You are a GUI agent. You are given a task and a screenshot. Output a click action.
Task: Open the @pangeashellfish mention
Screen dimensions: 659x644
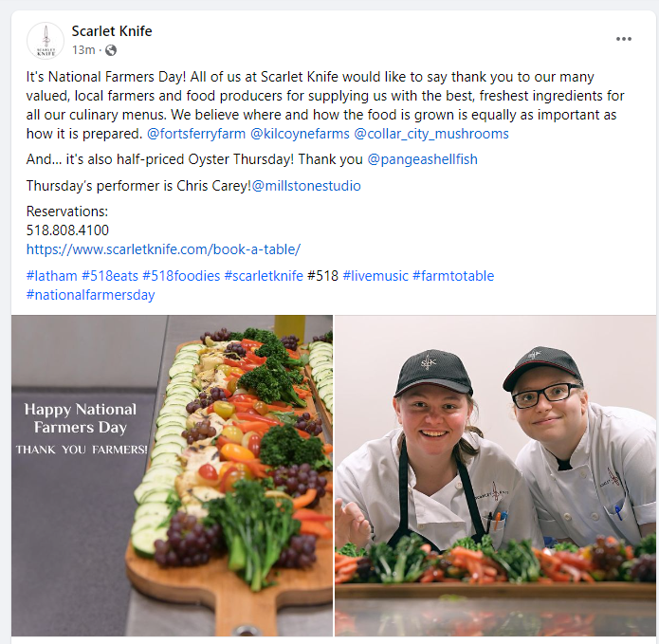pyautogui.click(x=422, y=159)
